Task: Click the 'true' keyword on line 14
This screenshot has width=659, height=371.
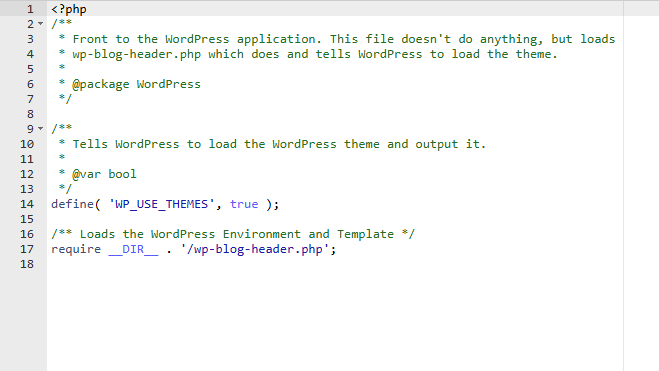Action: [244, 204]
